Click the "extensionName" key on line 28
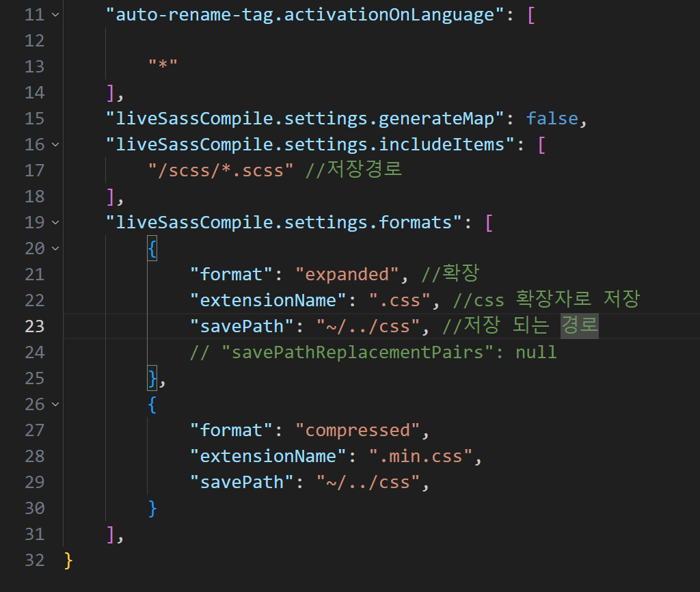The image size is (700, 592). 268,456
